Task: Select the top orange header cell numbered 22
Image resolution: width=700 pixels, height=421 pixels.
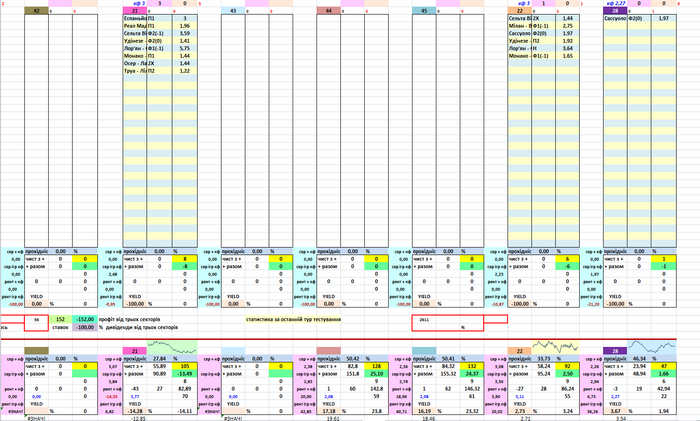Action: [520, 11]
